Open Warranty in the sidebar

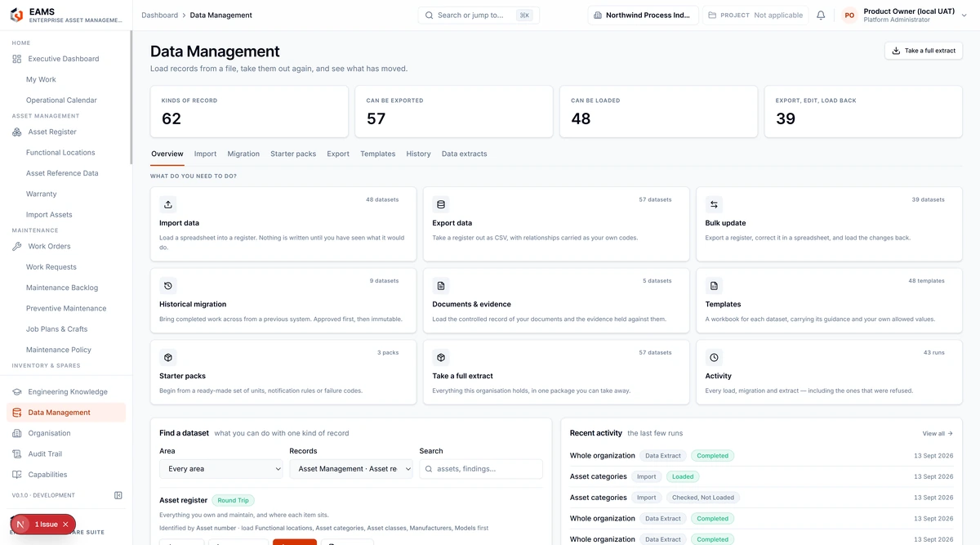coord(42,194)
